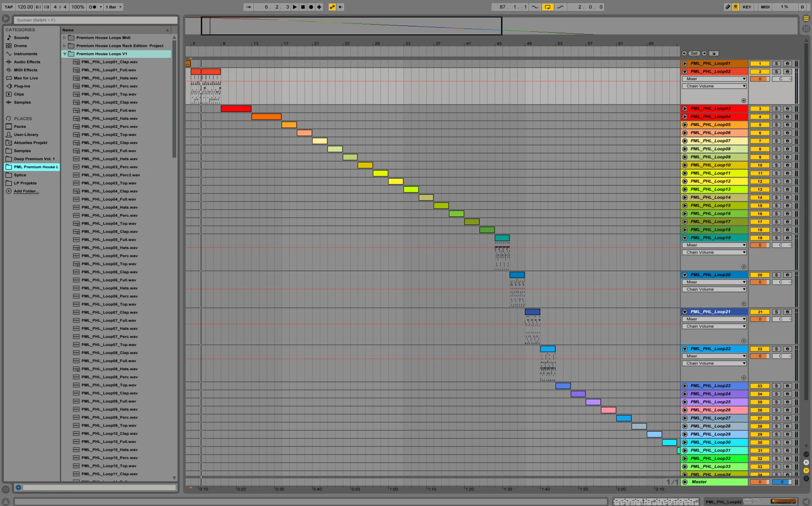Click the pan control of PML_PHL_Loop20

pos(782,282)
